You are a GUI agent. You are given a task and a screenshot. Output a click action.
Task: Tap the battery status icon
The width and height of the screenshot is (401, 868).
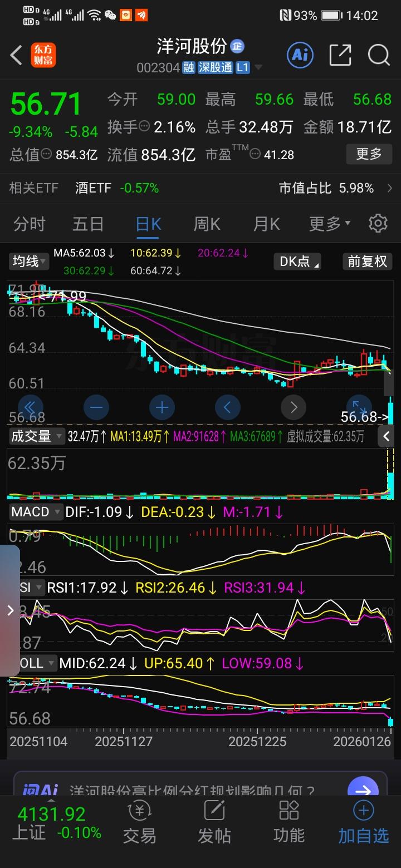(332, 16)
